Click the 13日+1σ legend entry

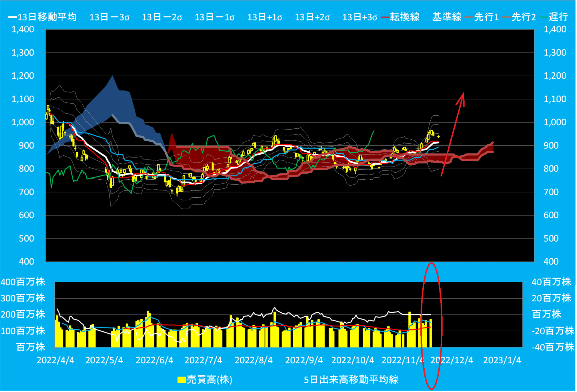click(261, 17)
